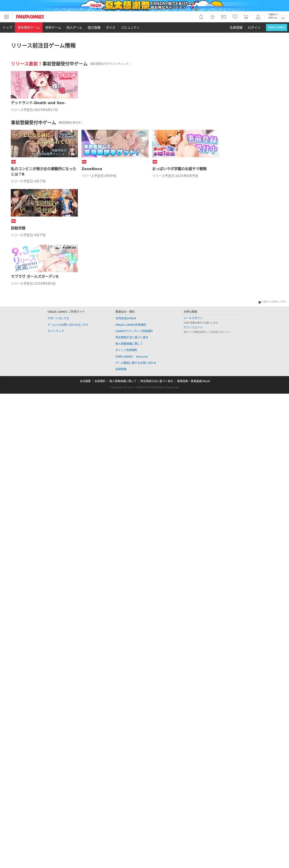Click the ログイン link
The image size is (289, 868).
(x=254, y=28)
